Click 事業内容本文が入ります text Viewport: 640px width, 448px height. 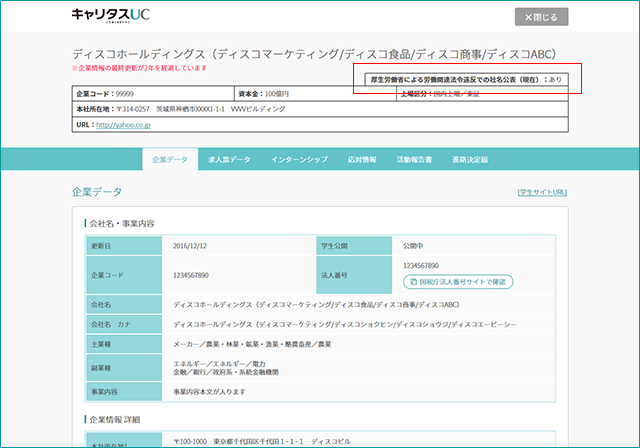(x=209, y=392)
